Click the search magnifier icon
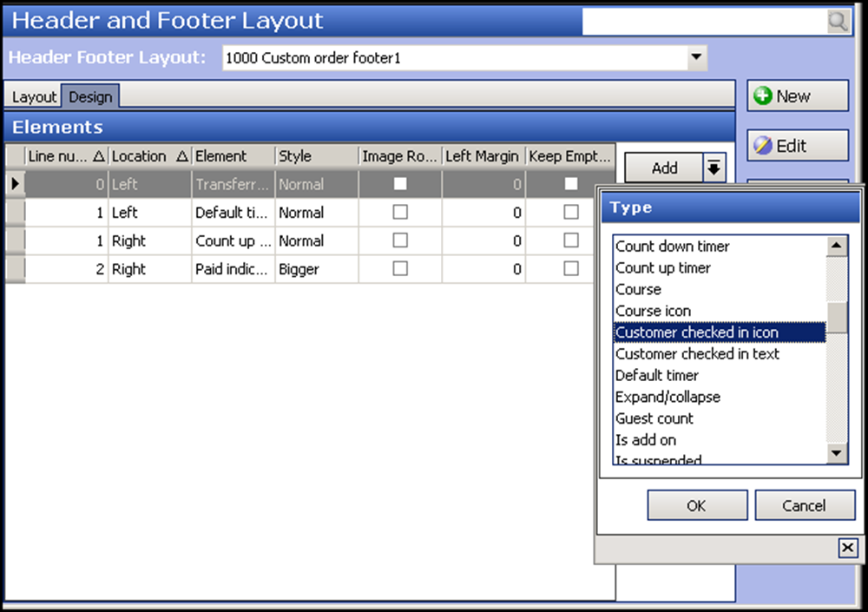This screenshot has width=868, height=612. (838, 22)
